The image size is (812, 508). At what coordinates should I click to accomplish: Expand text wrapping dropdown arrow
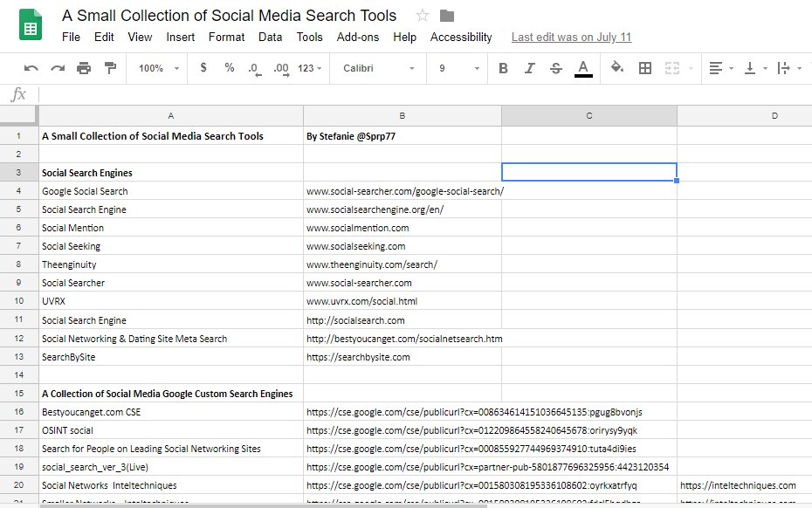[x=800, y=68]
